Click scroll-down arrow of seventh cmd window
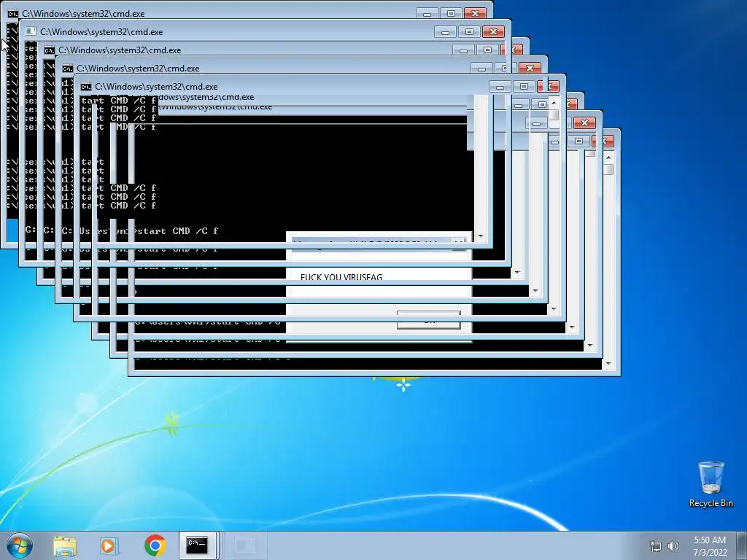This screenshot has height=560, width=747. point(590,346)
